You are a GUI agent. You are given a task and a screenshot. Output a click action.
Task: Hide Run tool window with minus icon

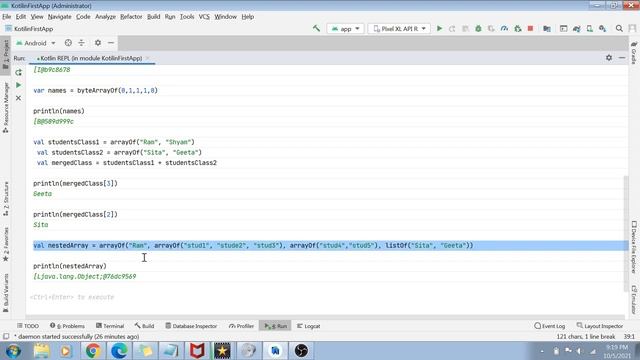point(622,58)
